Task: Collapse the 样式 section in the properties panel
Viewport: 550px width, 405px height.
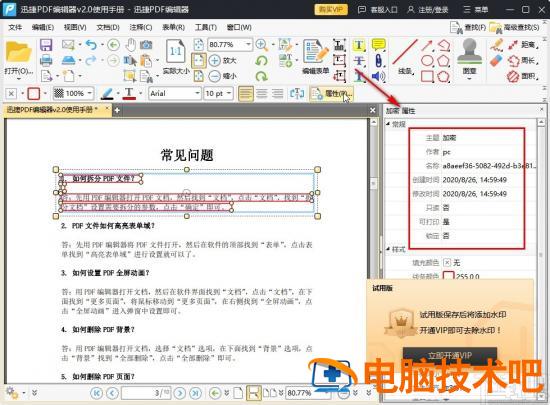Action: click(x=388, y=249)
